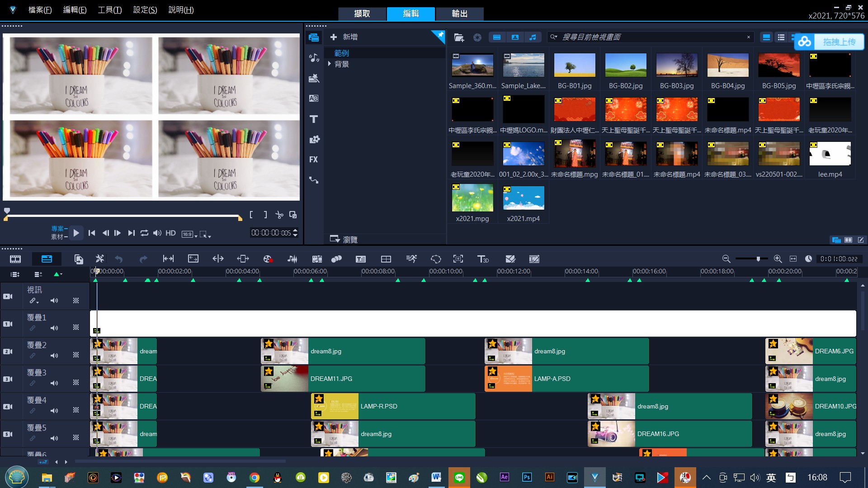Open the Media library panel icon
This screenshot has height=488, width=868.
314,38
